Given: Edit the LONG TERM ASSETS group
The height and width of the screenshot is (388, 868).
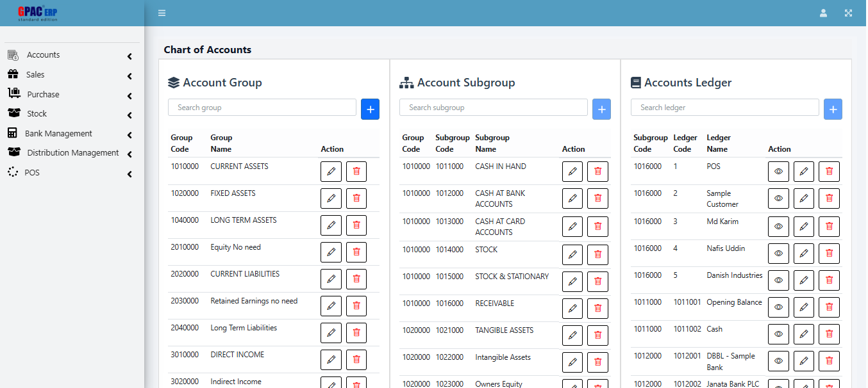Looking at the screenshot, I should (331, 225).
